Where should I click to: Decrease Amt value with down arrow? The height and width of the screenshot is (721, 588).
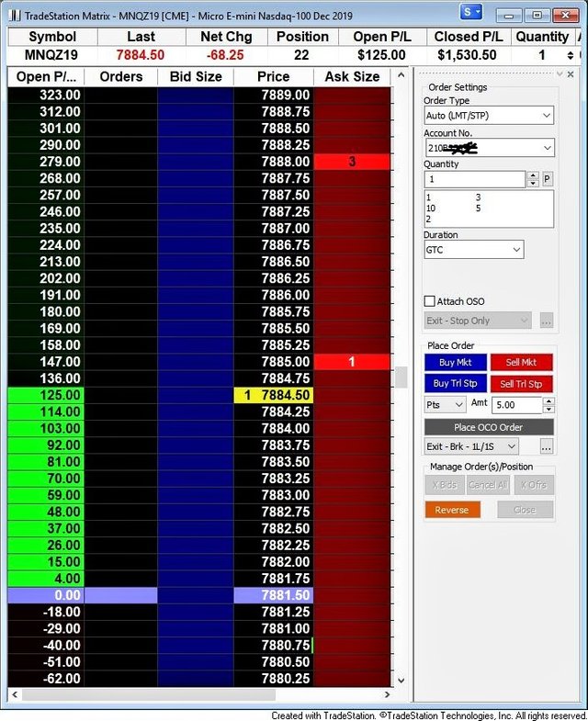pos(548,409)
